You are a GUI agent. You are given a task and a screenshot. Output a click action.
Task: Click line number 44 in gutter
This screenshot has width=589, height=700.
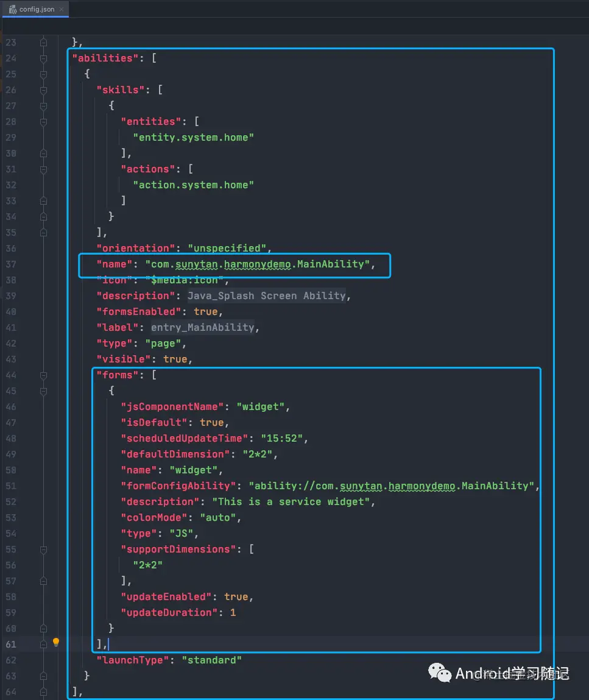click(x=11, y=375)
